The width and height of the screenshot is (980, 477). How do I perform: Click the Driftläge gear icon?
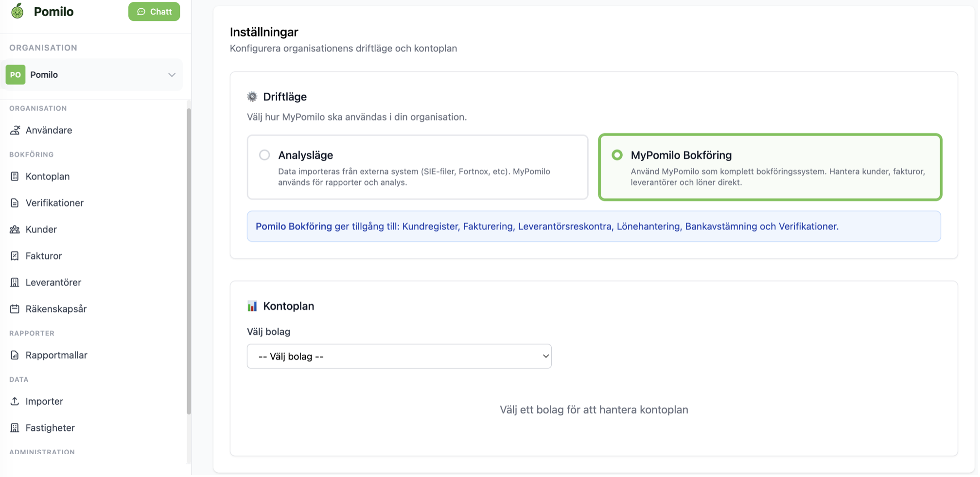pos(252,97)
